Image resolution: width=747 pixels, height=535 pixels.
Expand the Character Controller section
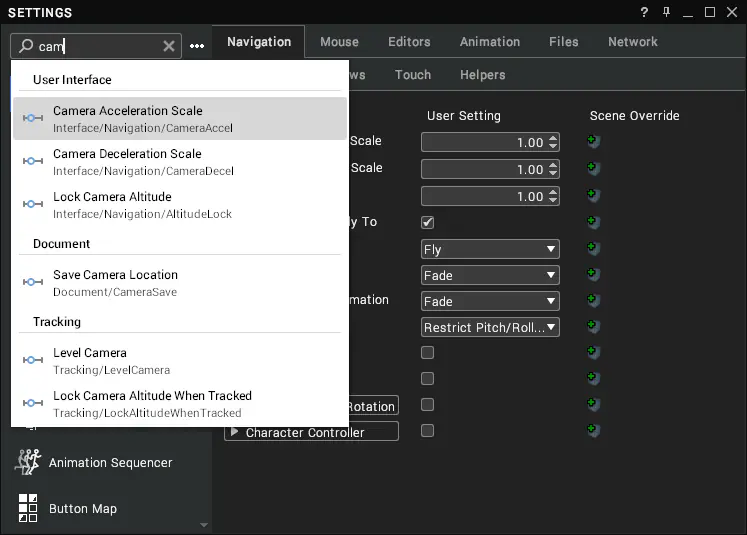pos(234,432)
